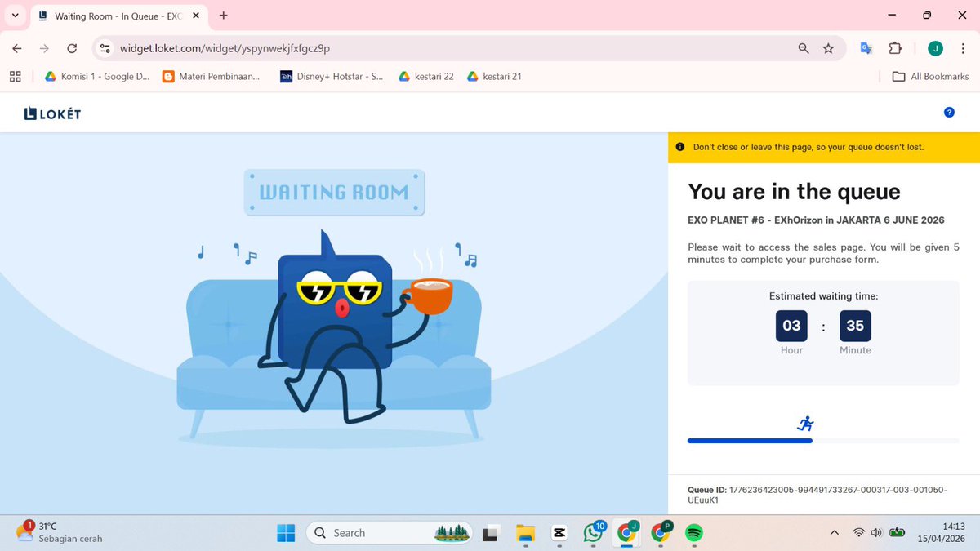Click the Loket help question mark icon

[x=949, y=113]
